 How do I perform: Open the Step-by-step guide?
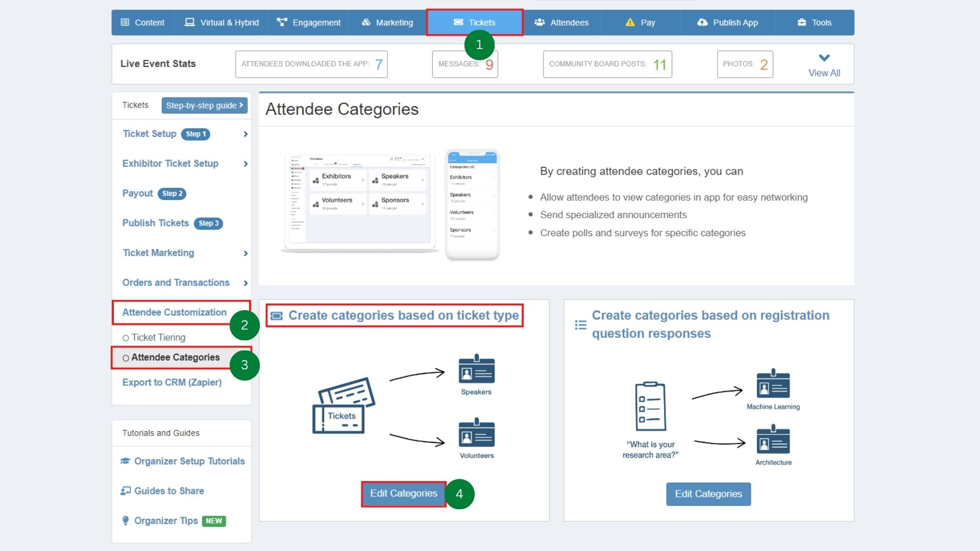coord(204,106)
